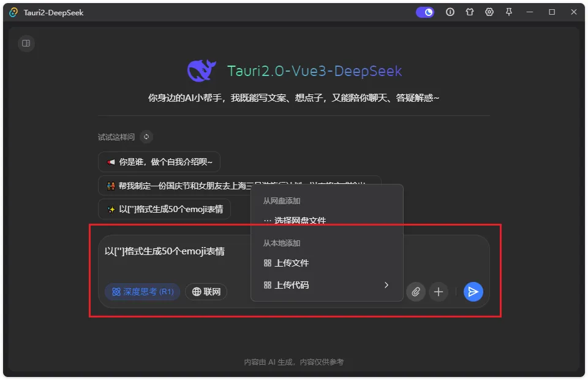Open the info icon in title bar
The image size is (588, 380).
450,12
